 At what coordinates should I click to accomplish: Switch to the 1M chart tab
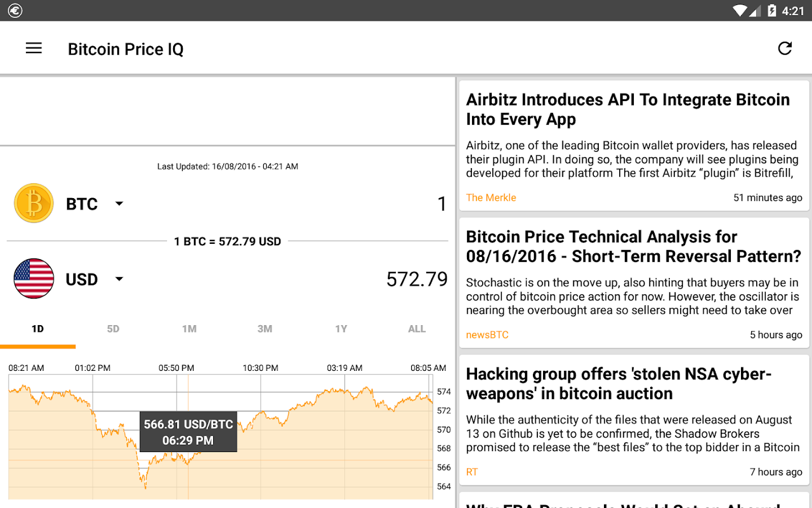(x=189, y=329)
